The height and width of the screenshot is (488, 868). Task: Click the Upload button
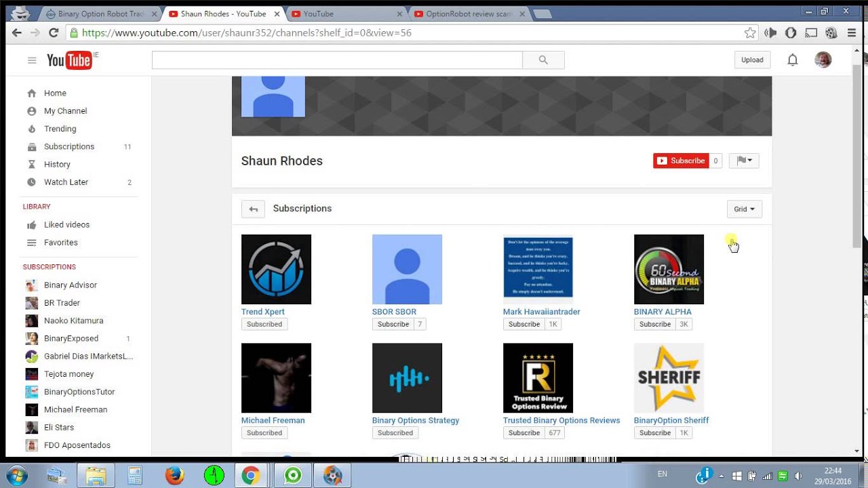(x=752, y=60)
